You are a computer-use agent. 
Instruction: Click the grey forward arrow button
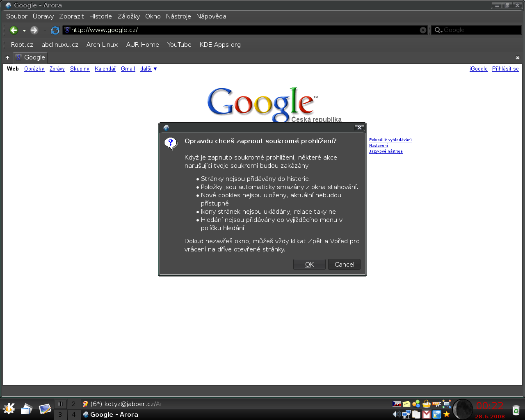pos(34,30)
